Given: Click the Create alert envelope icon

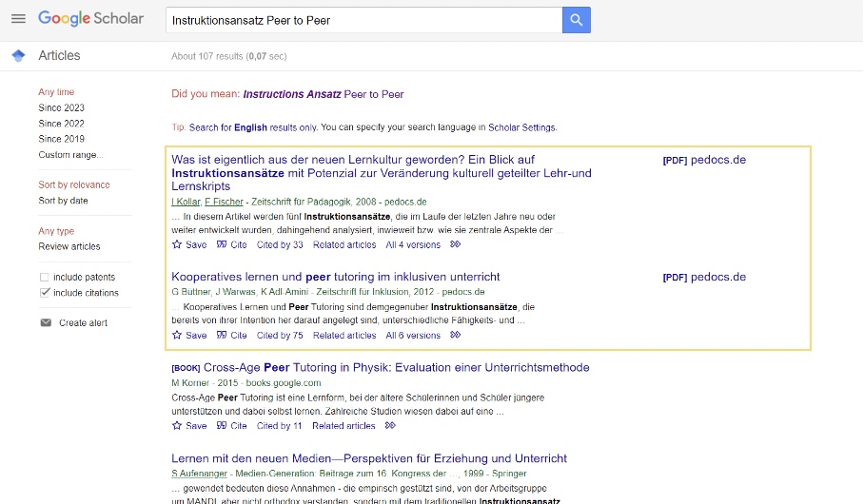Looking at the screenshot, I should (46, 323).
